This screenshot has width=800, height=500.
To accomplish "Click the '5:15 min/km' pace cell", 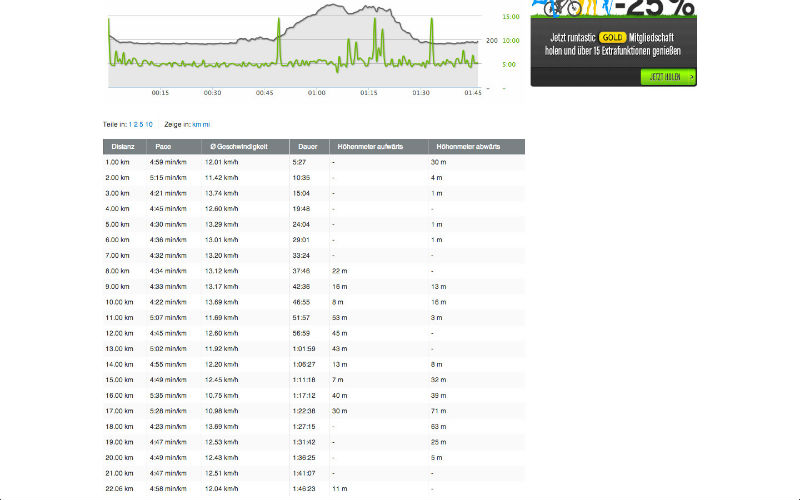I will (168, 178).
